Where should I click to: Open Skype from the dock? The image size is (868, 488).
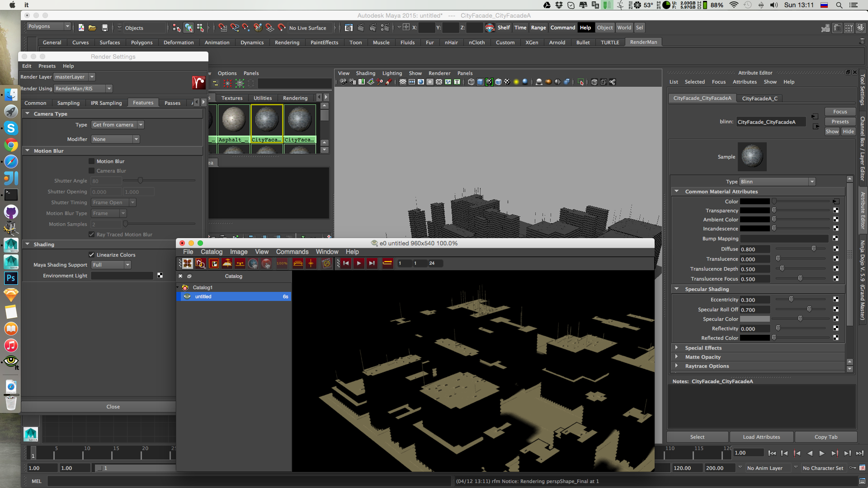(x=11, y=128)
